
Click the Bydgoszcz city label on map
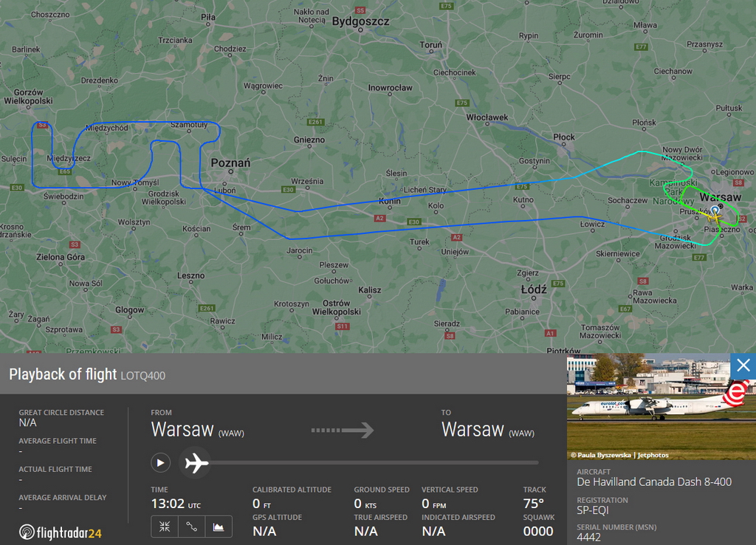click(x=360, y=21)
